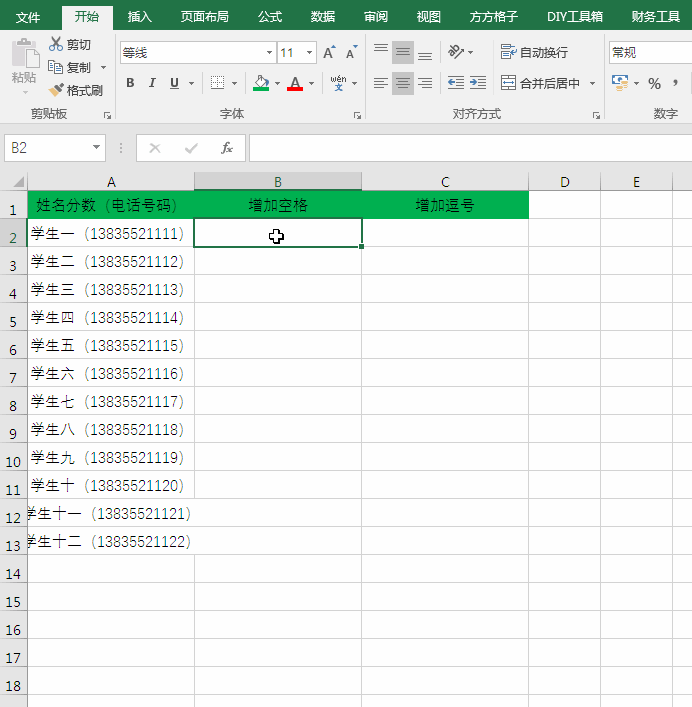This screenshot has width=692, height=707.
Task: Switch to the 页面布局 tab
Action: coord(205,17)
